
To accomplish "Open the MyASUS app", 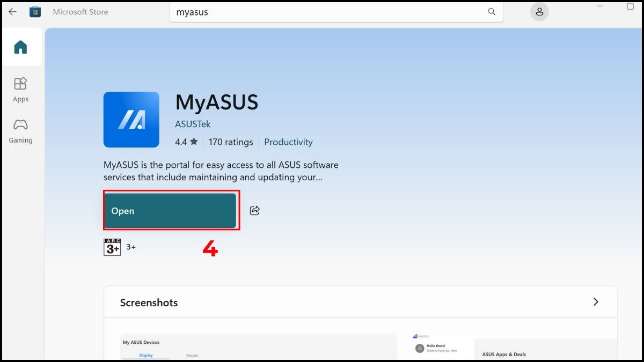I will point(171,210).
